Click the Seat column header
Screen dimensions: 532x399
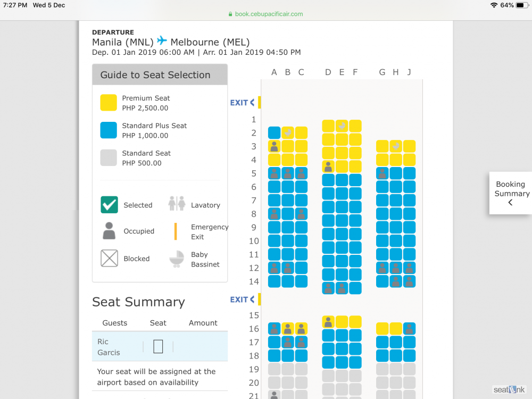[158, 323]
